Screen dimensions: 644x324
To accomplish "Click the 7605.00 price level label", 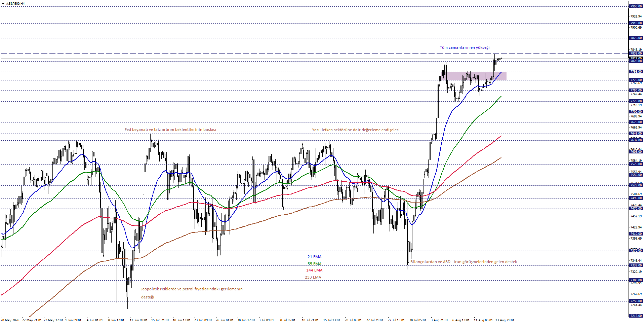I will click(636, 152).
